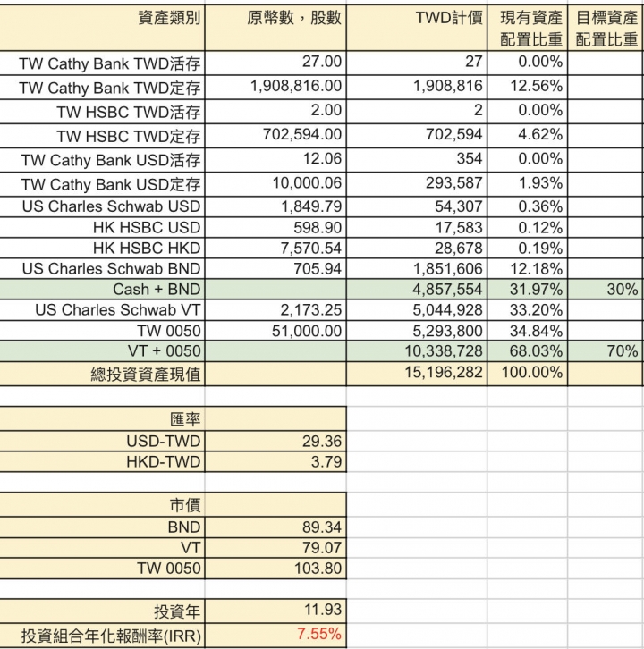Select the TW HSBC TWD活存 label cell
Image resolution: width=644 pixels, height=649 pixels.
point(102,112)
